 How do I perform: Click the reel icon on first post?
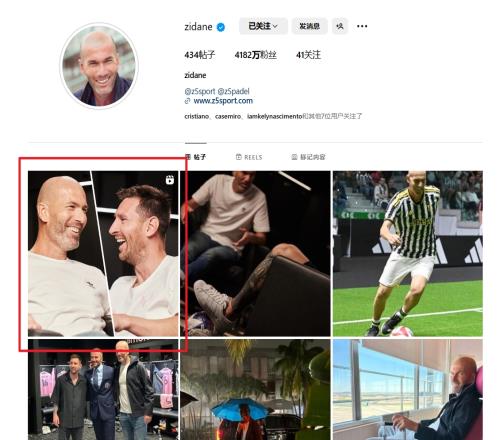coord(170,180)
